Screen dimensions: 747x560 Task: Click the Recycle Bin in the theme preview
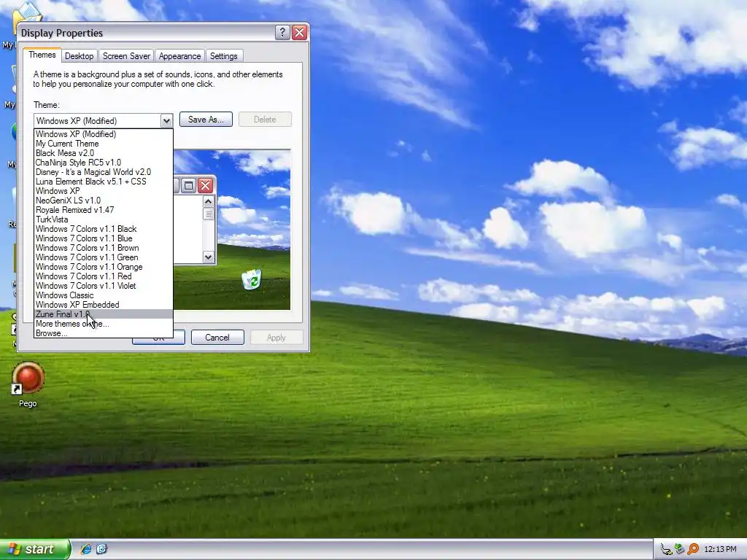[x=252, y=279]
